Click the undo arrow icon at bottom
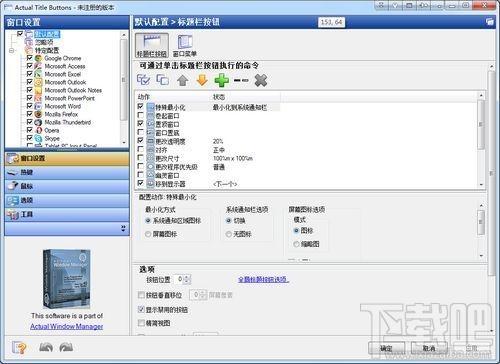This screenshot has height=364, width=500. tap(46, 348)
